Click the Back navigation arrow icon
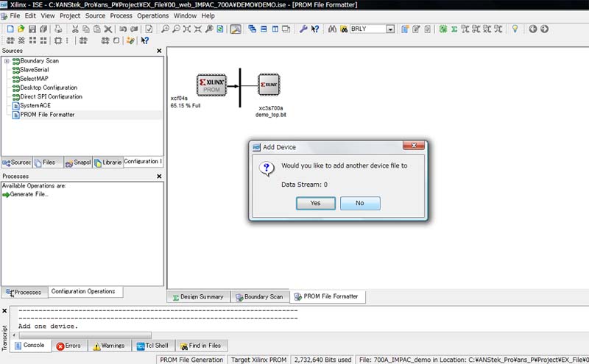The width and height of the screenshot is (589, 364). [x=532, y=29]
